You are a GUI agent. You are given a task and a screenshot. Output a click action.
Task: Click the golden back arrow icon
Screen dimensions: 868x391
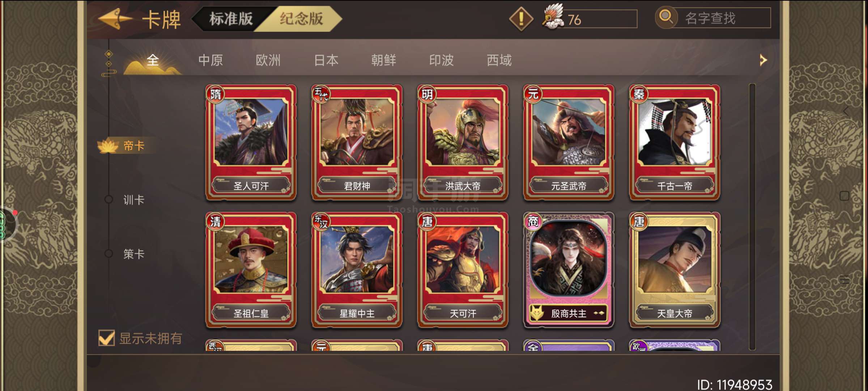tap(116, 18)
